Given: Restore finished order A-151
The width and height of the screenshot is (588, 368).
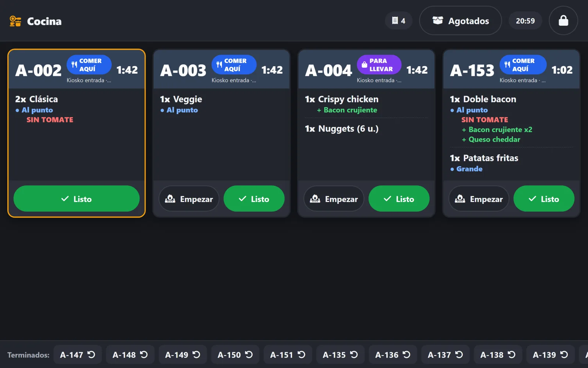Looking at the screenshot, I should coord(288,355).
